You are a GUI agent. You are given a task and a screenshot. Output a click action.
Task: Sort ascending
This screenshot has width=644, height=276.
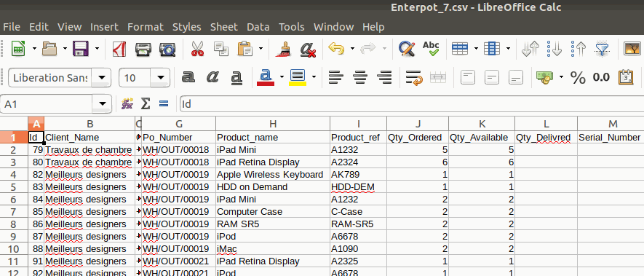[x=554, y=49]
